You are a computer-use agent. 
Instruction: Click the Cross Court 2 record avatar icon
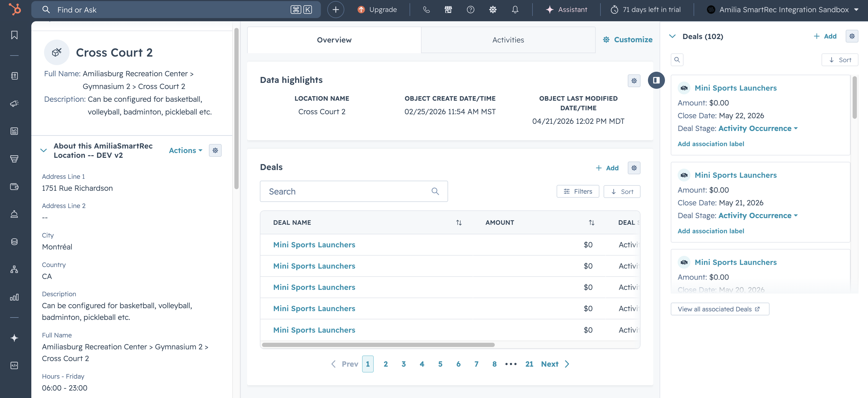coord(57,52)
